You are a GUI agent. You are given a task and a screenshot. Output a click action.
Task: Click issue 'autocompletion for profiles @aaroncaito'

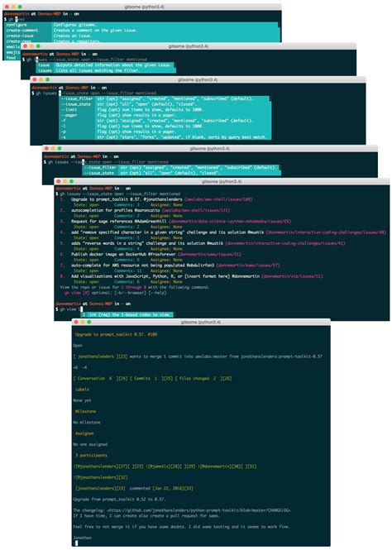pyautogui.click(x=115, y=210)
